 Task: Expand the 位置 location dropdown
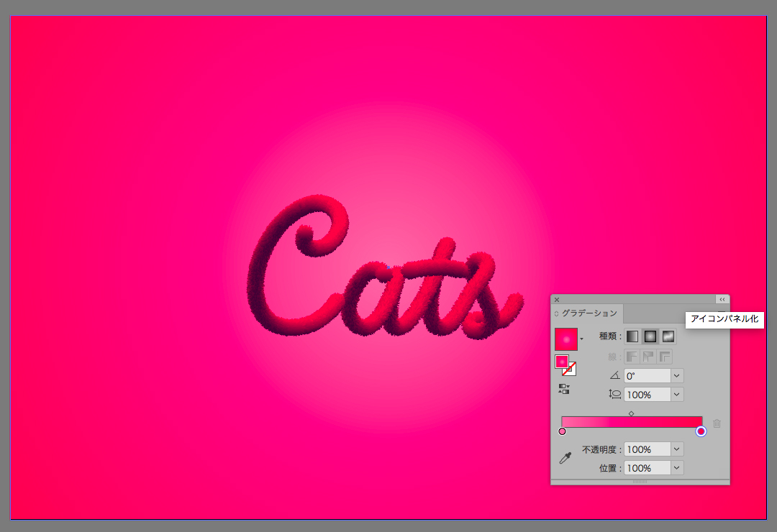(676, 468)
